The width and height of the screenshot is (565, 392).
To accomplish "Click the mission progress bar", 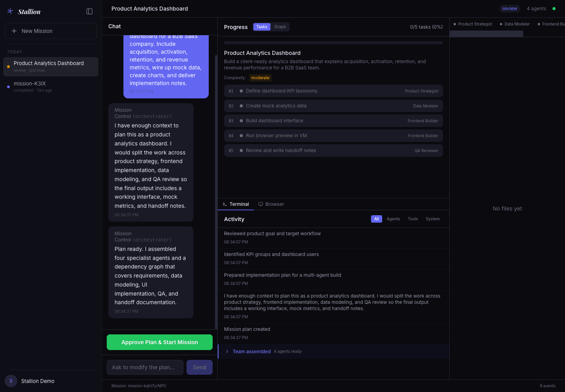I will point(334,43).
